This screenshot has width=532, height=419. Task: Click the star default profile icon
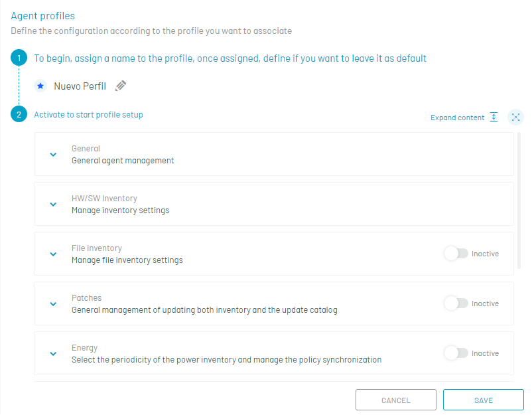40,86
